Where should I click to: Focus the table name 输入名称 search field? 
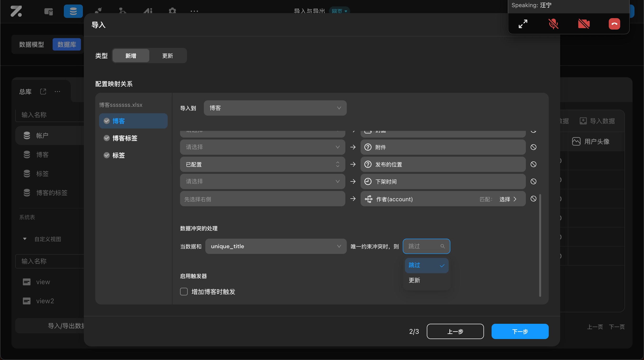(50, 115)
